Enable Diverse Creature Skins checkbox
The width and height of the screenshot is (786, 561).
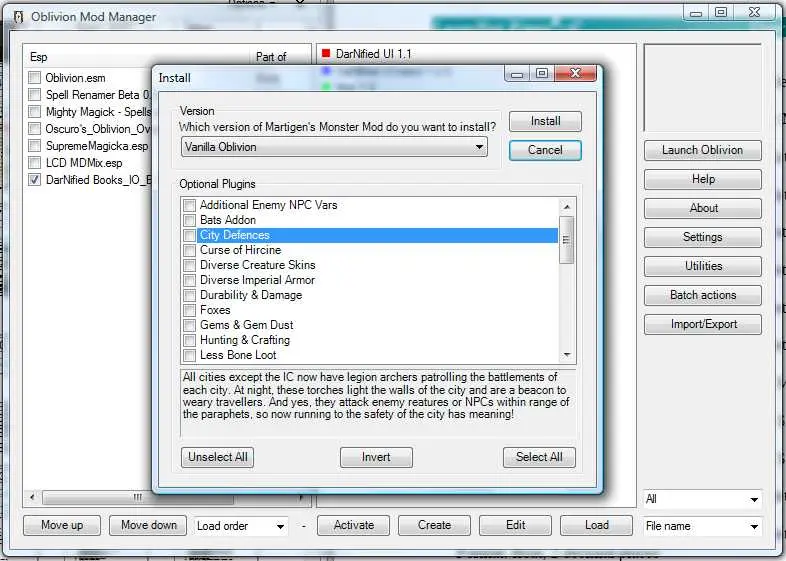click(189, 265)
